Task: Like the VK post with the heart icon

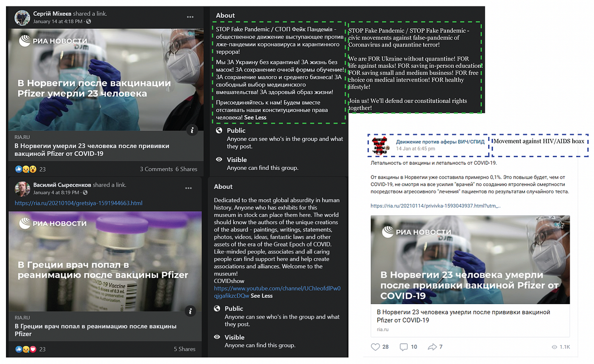Action: click(x=376, y=347)
